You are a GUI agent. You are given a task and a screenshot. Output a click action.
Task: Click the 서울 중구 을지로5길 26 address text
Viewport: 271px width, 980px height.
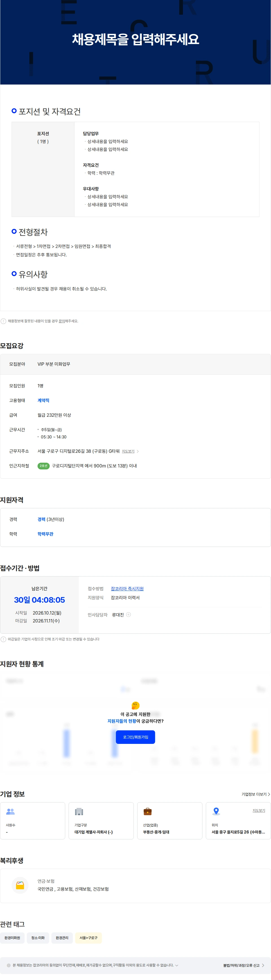[x=238, y=832]
